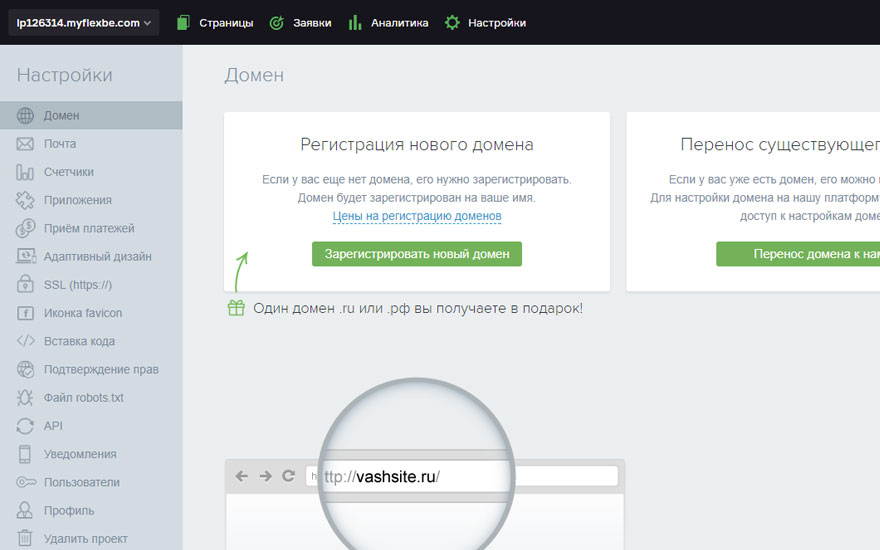Select Домен in the settings sidebar

(91, 116)
